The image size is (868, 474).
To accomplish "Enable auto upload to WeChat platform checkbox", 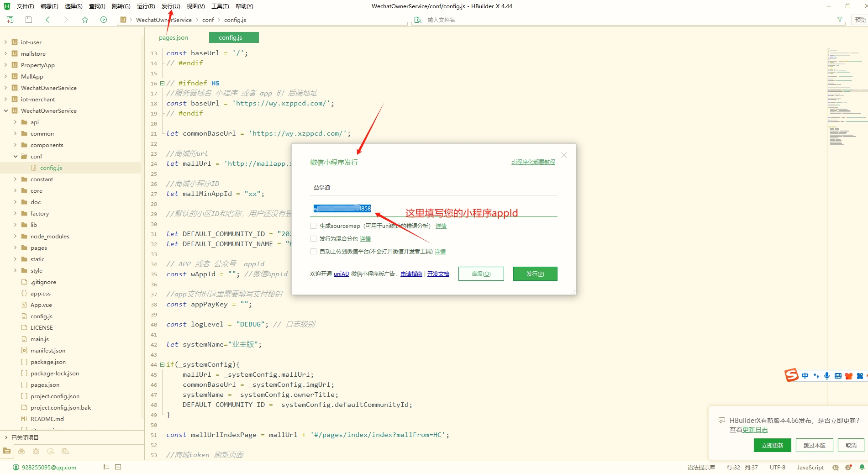I will pyautogui.click(x=313, y=251).
